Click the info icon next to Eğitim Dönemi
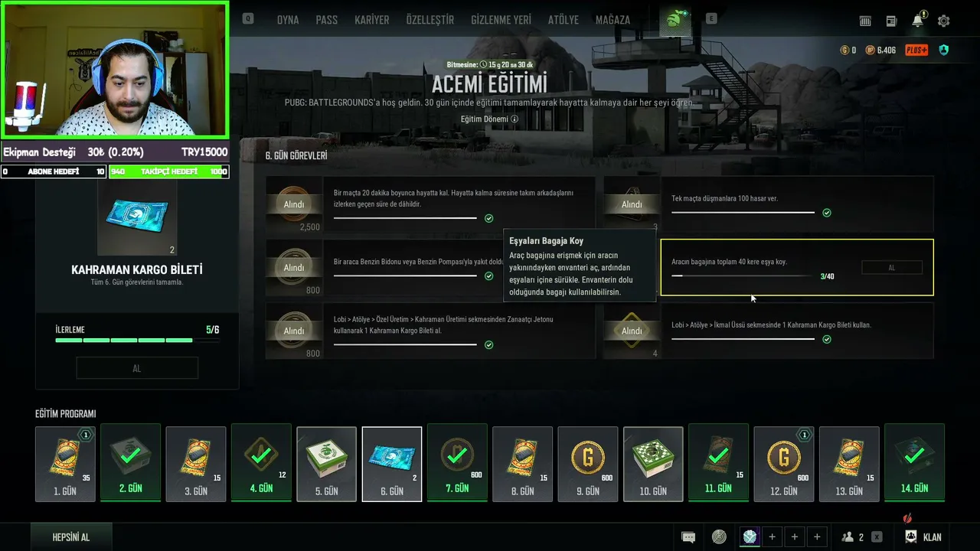 coord(514,119)
